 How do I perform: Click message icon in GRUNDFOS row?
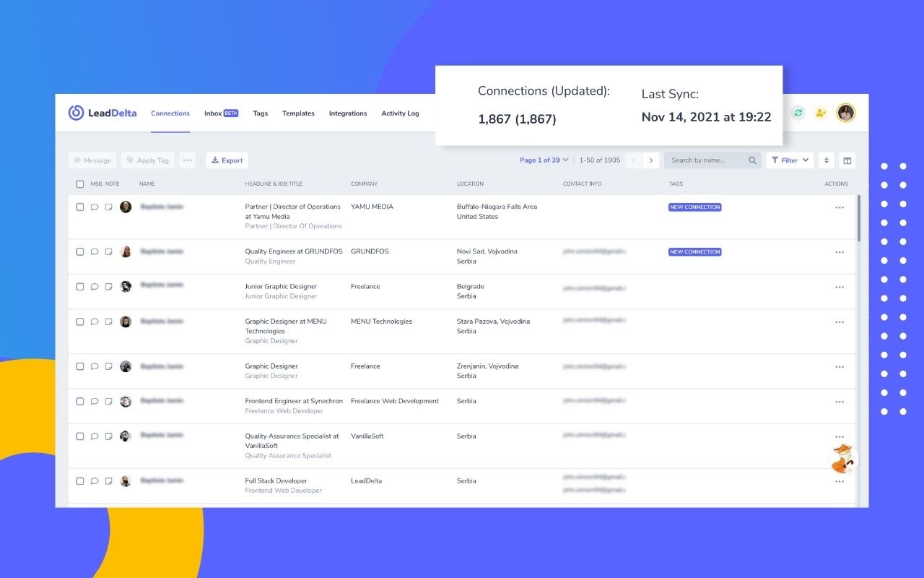pos(94,251)
